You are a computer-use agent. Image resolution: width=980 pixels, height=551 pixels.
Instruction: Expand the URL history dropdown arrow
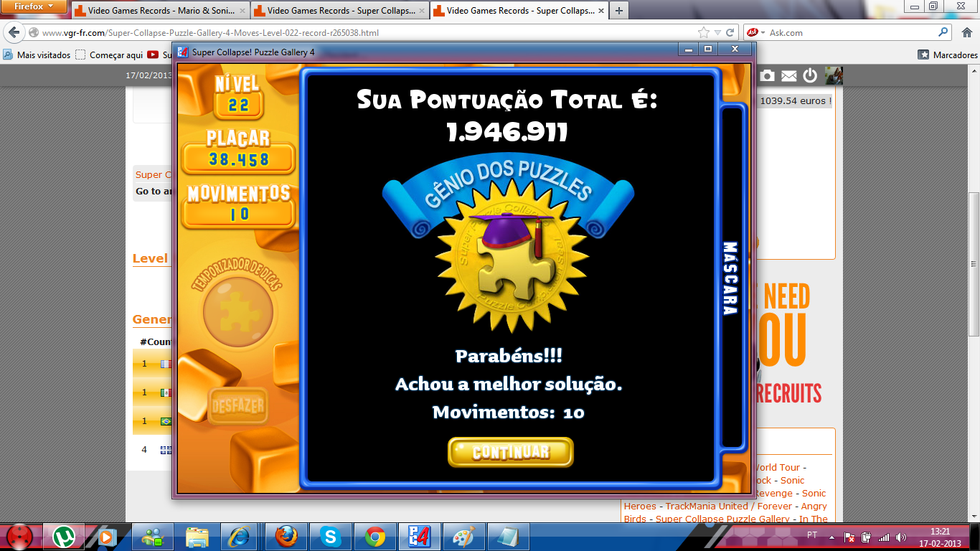pyautogui.click(x=717, y=33)
